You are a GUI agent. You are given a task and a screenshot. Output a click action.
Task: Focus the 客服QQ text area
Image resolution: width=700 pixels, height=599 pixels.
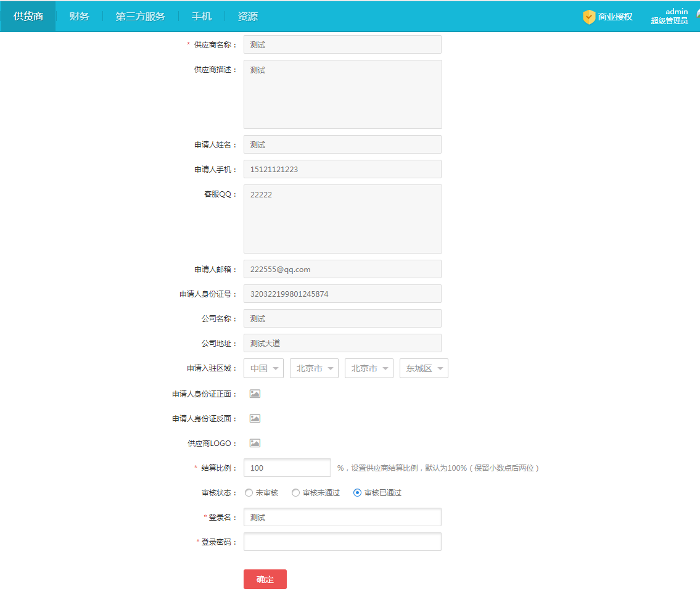click(x=343, y=219)
